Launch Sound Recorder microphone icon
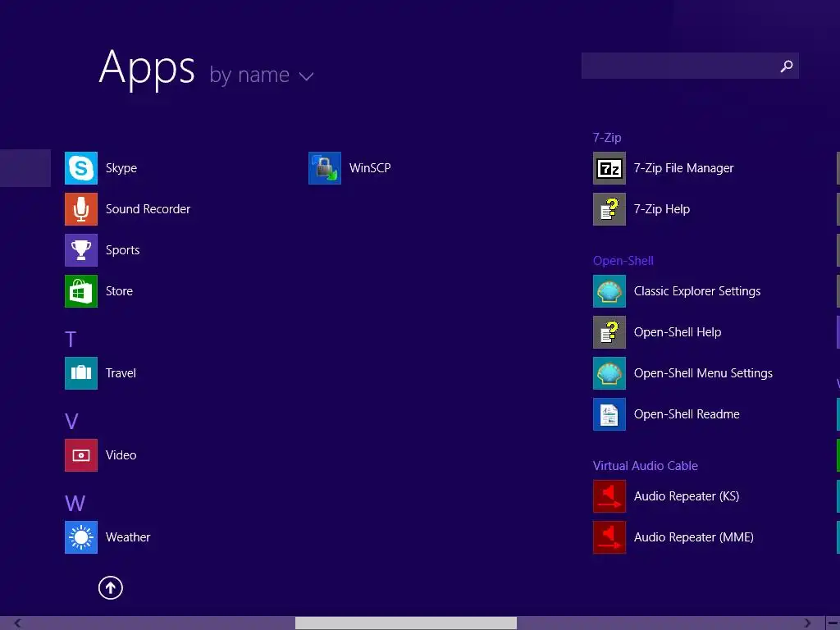 click(81, 209)
